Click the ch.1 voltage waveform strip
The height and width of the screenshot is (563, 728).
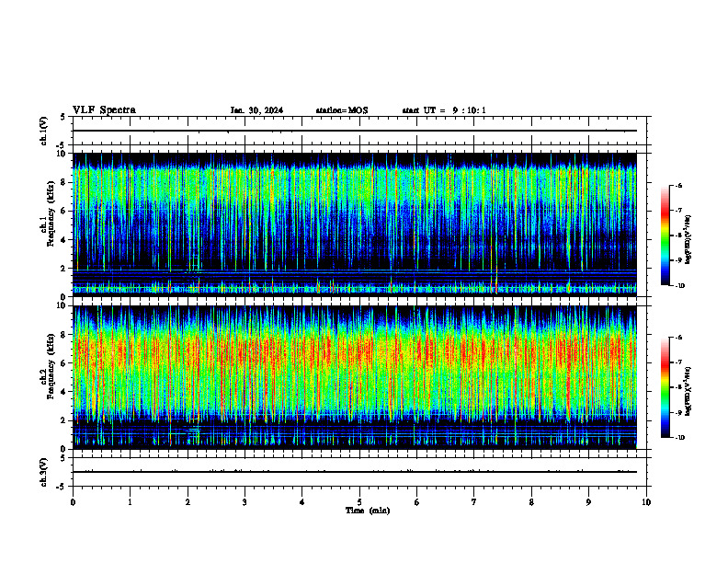359,131
